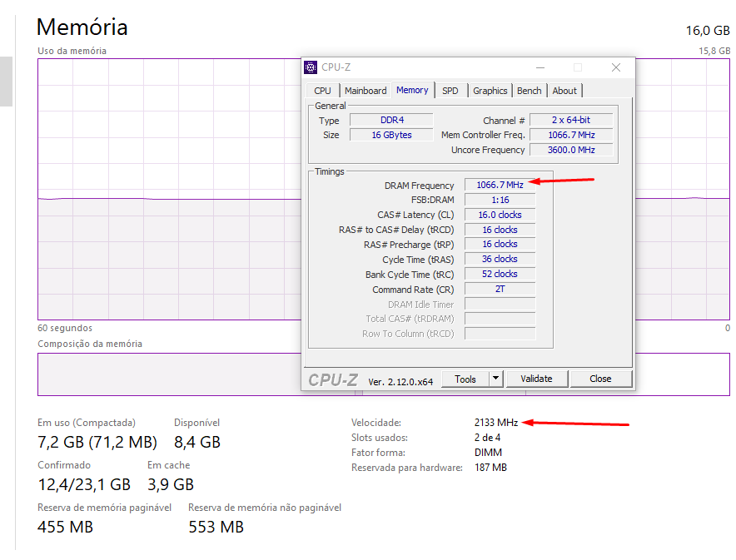Click the 16,0 GB total memory label
The width and height of the screenshot is (736, 560).
click(708, 31)
